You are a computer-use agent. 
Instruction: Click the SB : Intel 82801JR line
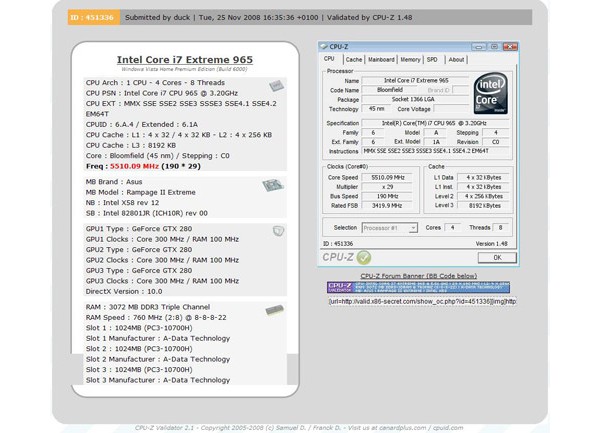click(147, 213)
